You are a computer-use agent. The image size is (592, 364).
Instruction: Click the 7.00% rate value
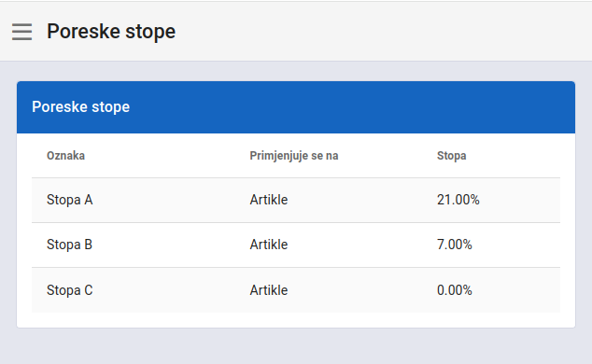(x=454, y=245)
